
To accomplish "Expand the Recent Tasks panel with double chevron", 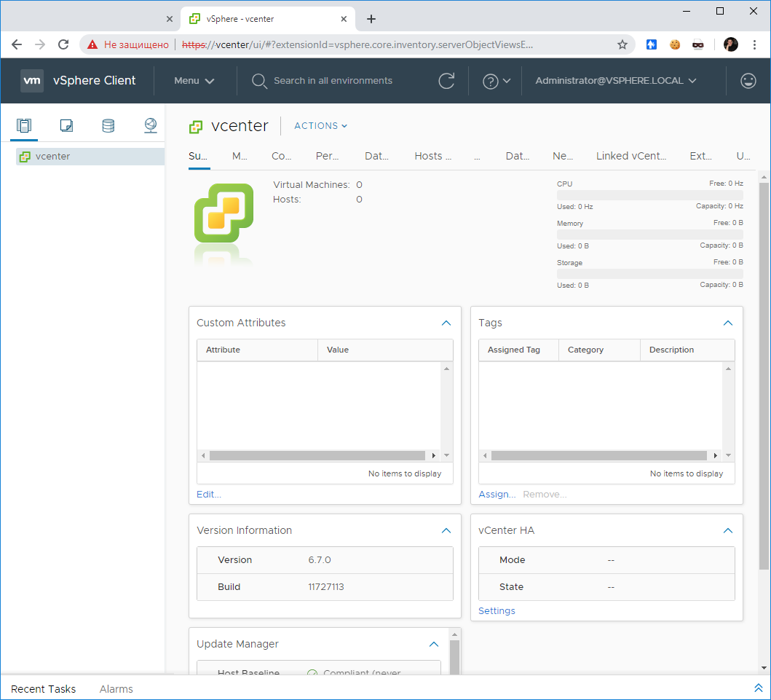I will (758, 688).
